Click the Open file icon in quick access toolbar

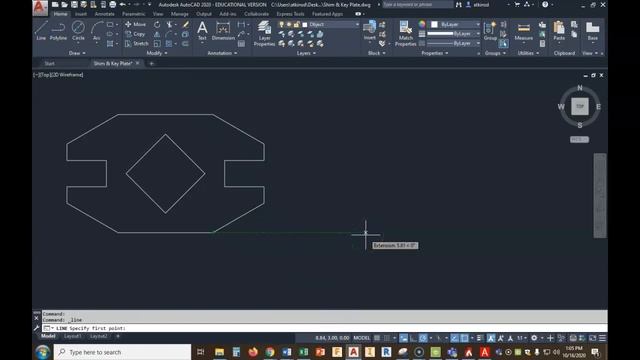pyautogui.click(x=64, y=4)
